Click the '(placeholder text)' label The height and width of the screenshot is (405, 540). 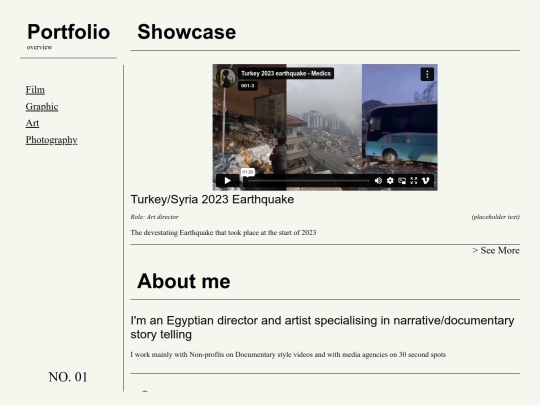click(x=496, y=217)
